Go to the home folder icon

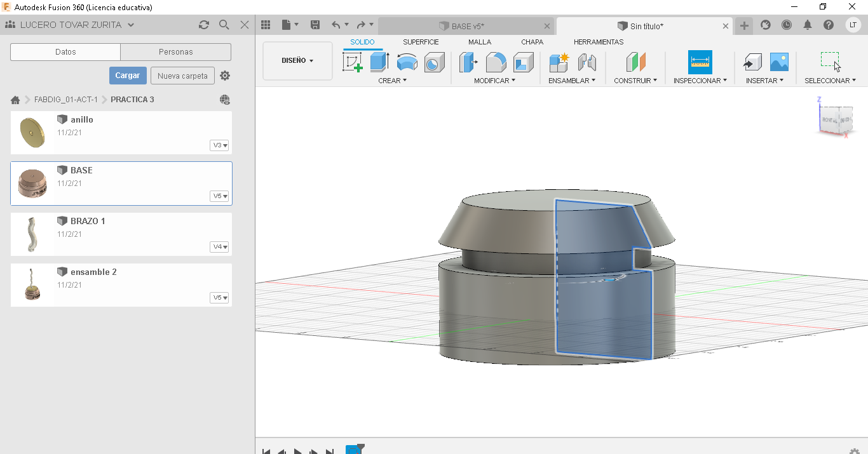(x=15, y=100)
